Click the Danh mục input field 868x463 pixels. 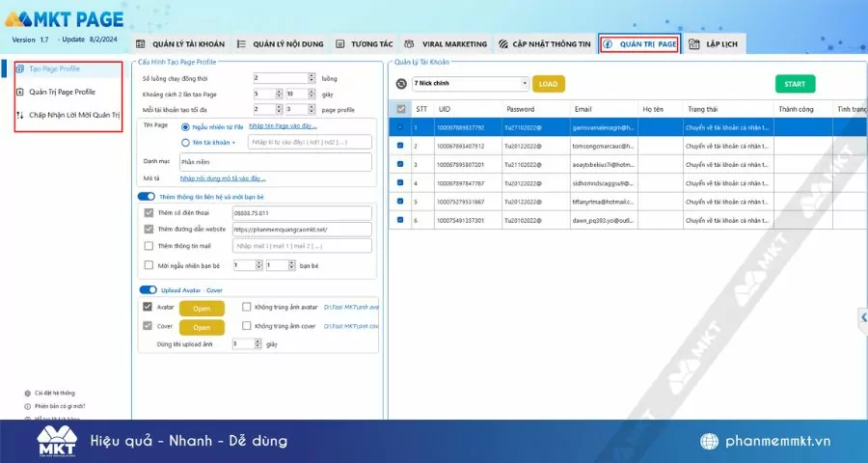click(276, 162)
